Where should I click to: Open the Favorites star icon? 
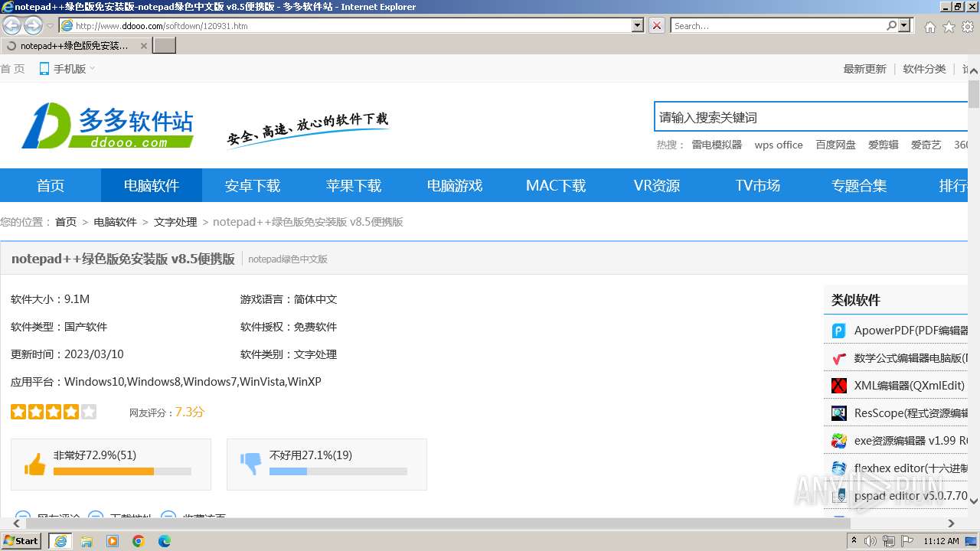click(x=949, y=27)
